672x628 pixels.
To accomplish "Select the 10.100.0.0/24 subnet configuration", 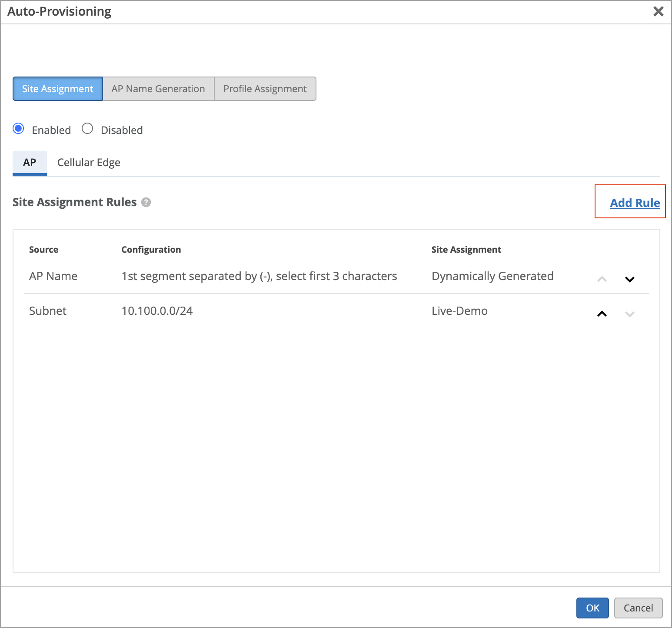I will point(157,311).
